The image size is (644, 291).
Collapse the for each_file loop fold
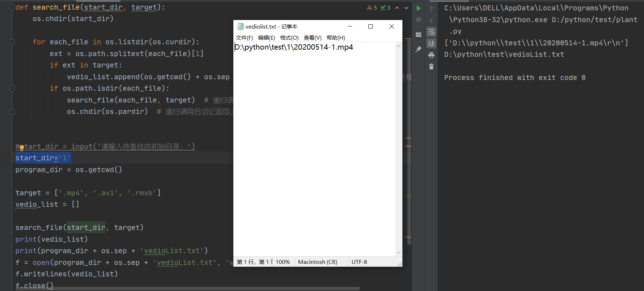(12, 42)
